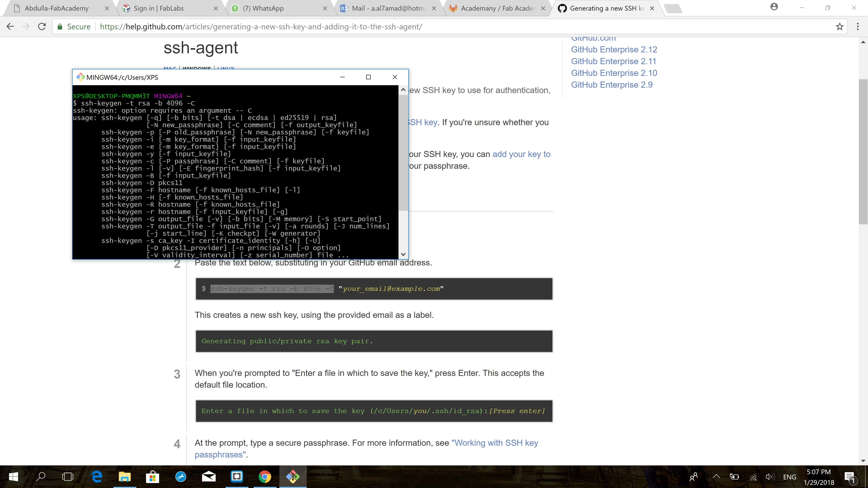Open the Chrome user profile icon

(774, 7)
